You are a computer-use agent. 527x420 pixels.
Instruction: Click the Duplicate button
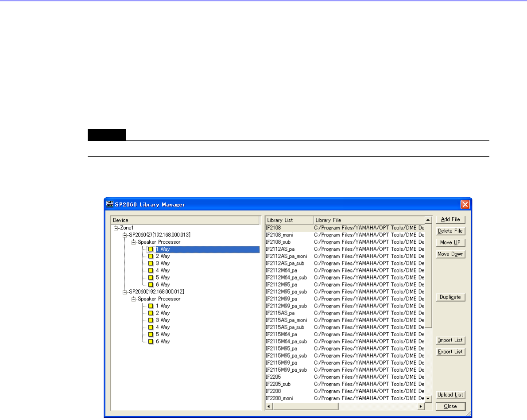(x=450, y=297)
